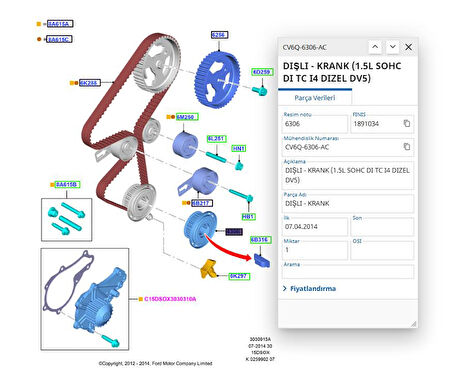Select the highlighted blue crank gear
Screen dimensions: 452x385
click(200, 229)
